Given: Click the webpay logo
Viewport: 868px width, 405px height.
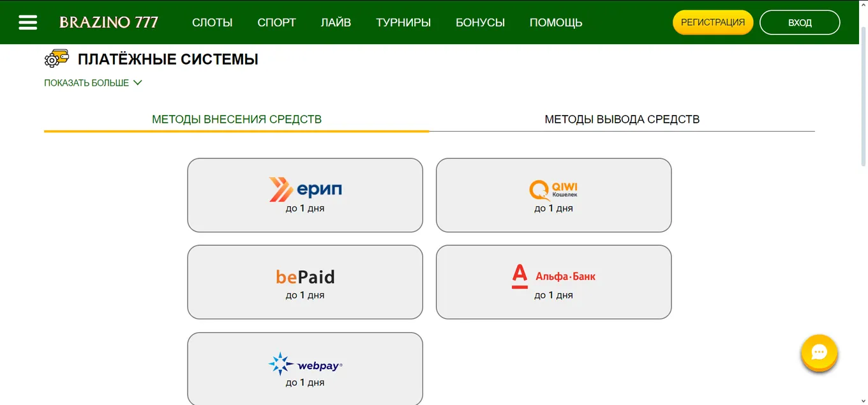Looking at the screenshot, I should click(x=305, y=364).
